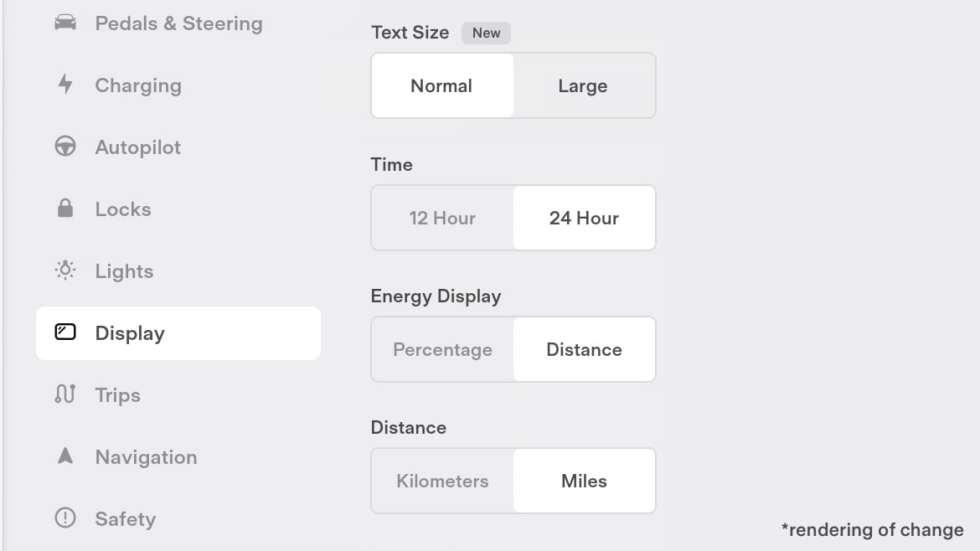Select Distance for Energy Display
The image size is (980, 551).
[x=584, y=349]
